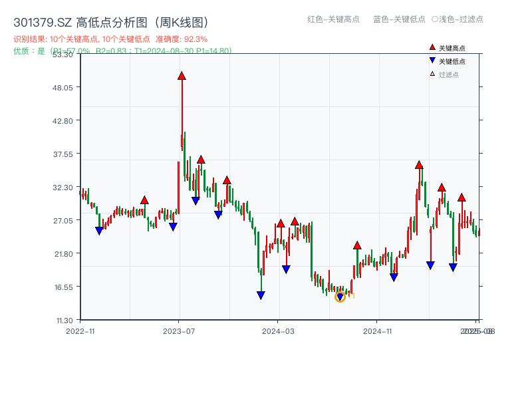532x399 pixels.
Task: Select the leftmost red key-high marker on the chart
Action: click(x=144, y=200)
